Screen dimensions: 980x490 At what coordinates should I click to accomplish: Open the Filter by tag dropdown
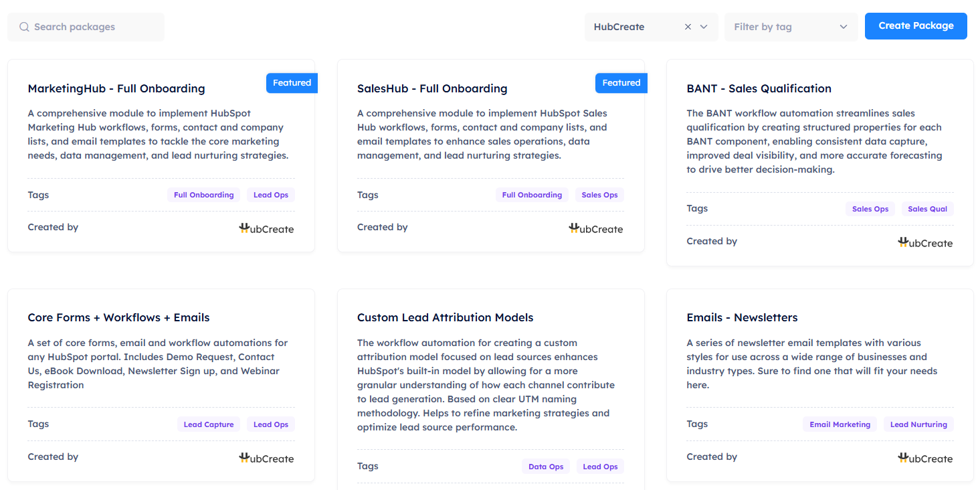[x=790, y=27]
